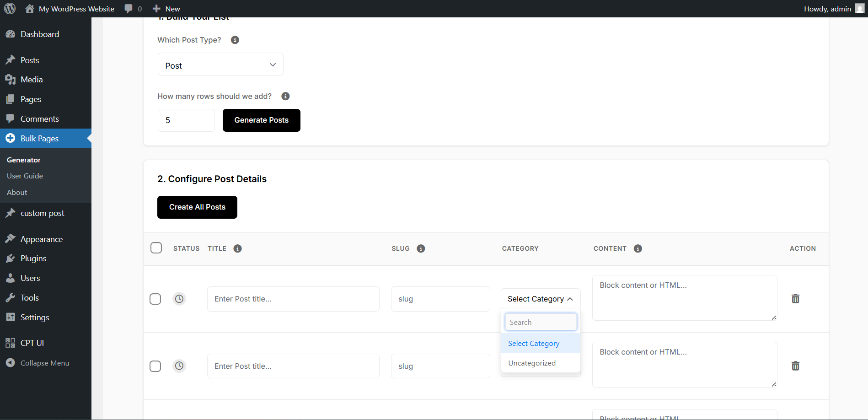
Task: Click the info icon beside Which Post Type
Action: click(235, 40)
